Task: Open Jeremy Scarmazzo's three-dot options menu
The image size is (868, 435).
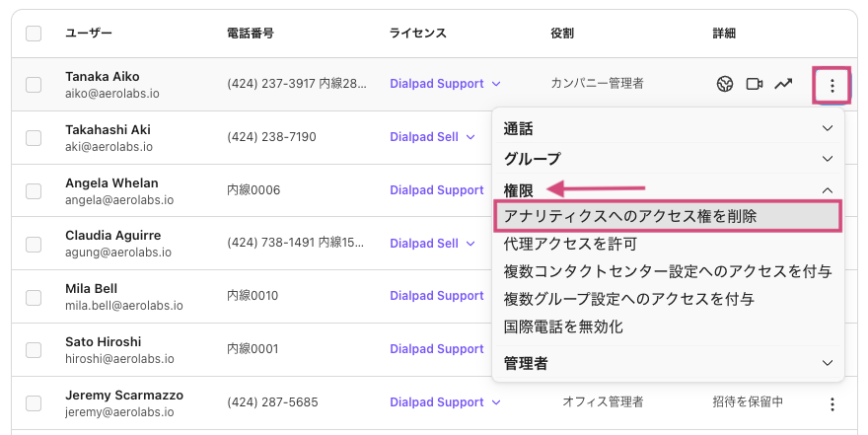Action: tap(832, 403)
